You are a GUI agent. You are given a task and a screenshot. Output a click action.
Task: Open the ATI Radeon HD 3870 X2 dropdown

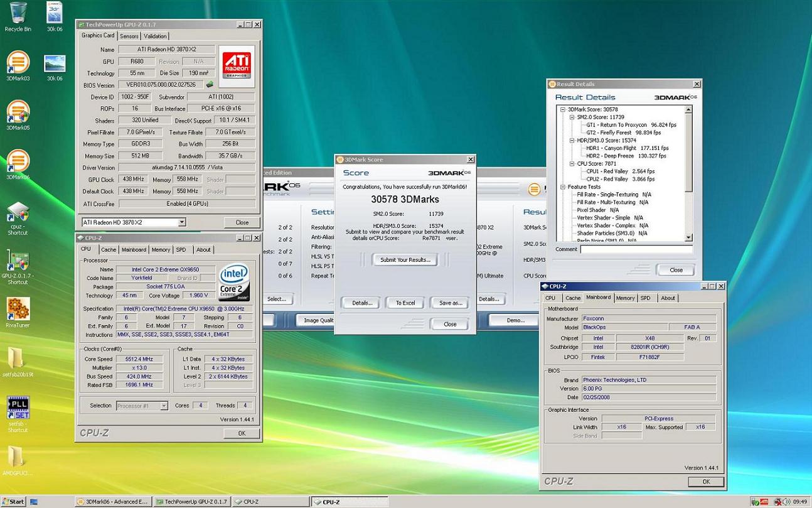click(x=182, y=222)
